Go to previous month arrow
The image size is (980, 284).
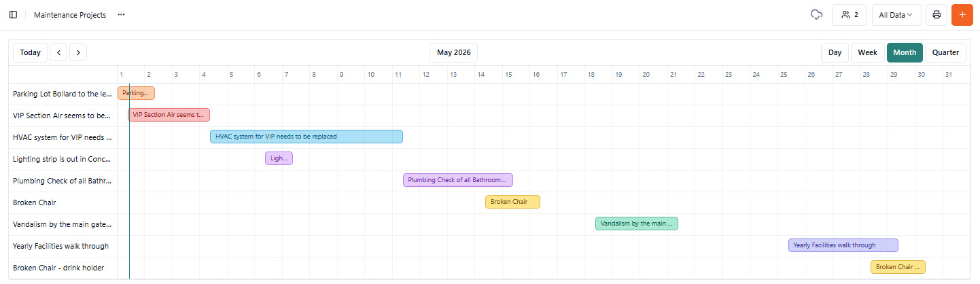(58, 52)
